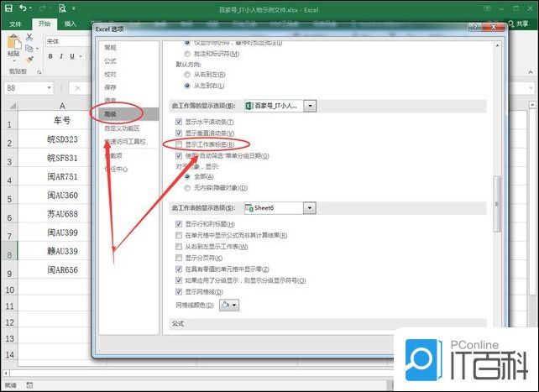Image resolution: width=539 pixels, height=392 pixels.
Task: Click the Format Painter brush icon
Action: (x=29, y=60)
